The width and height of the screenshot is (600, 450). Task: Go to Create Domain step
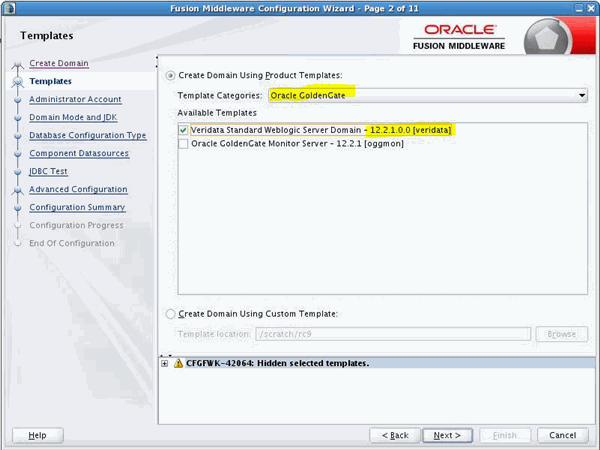pyautogui.click(x=59, y=63)
